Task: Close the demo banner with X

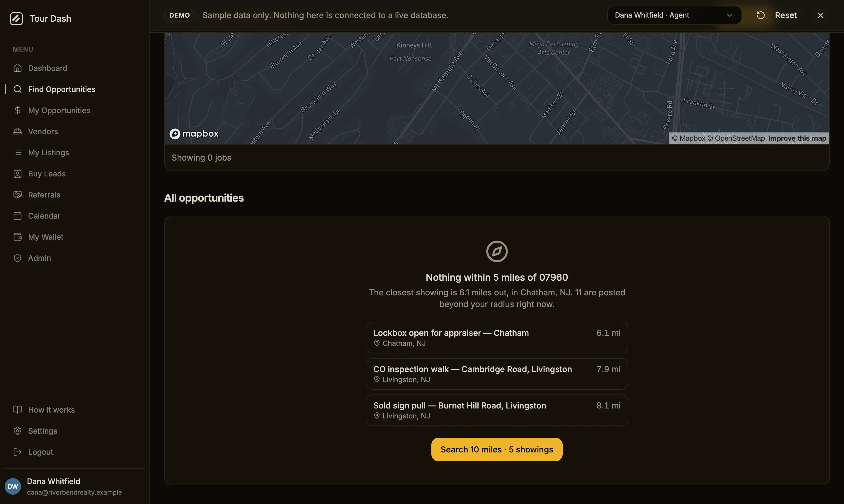Action: coord(820,15)
